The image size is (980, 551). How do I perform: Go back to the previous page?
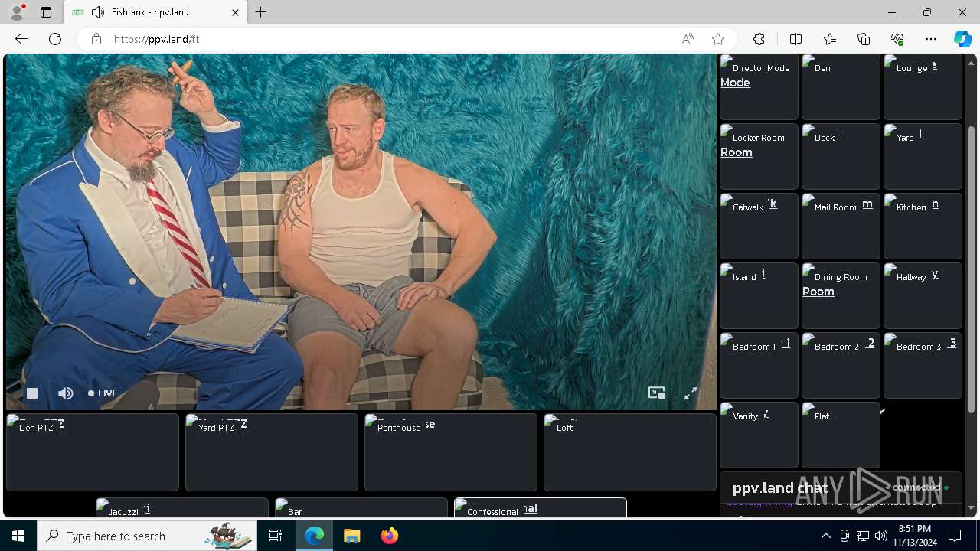click(21, 39)
